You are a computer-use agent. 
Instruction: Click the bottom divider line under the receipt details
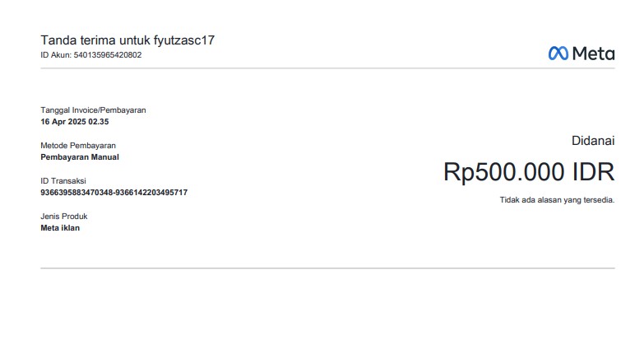coord(327,268)
